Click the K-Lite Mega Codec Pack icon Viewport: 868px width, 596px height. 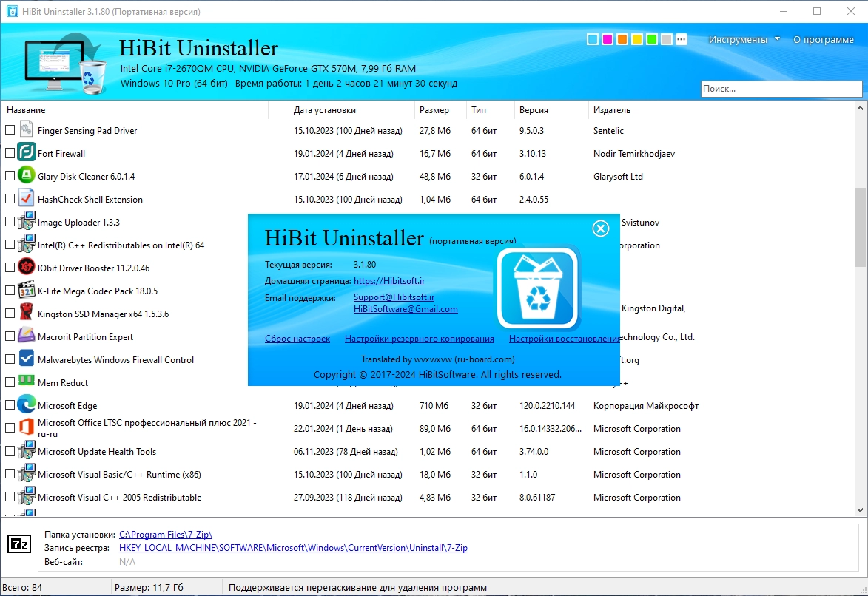[26, 291]
